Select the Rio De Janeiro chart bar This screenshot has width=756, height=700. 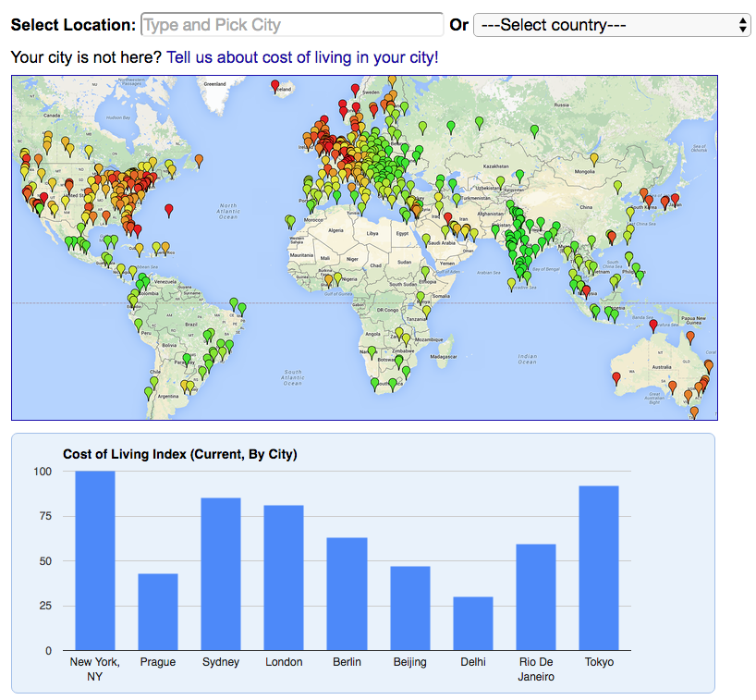tap(536, 596)
